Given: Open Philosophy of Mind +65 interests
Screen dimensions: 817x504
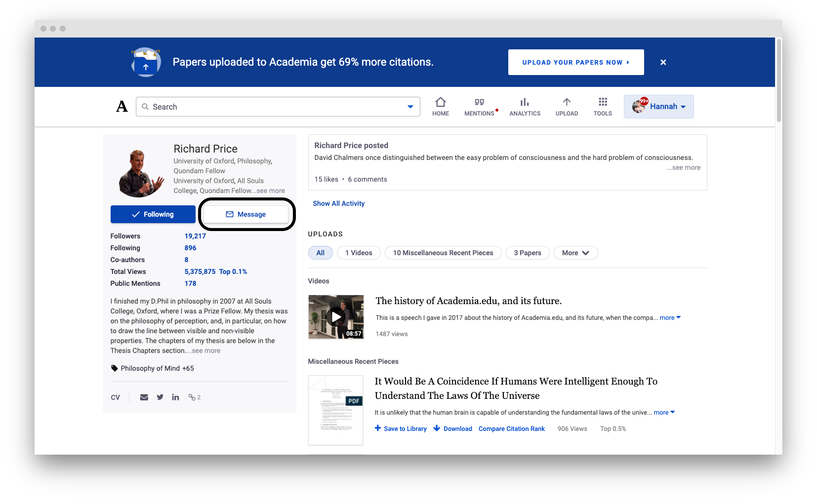Looking at the screenshot, I should click(157, 368).
